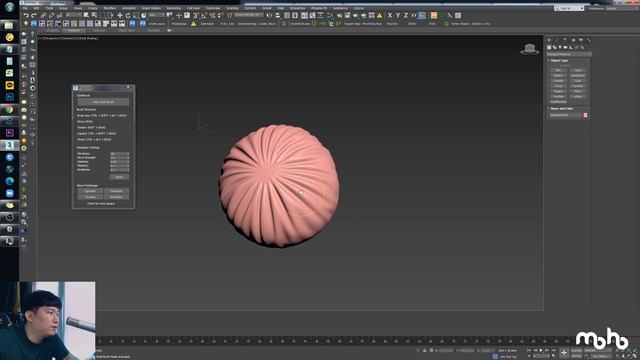Click the Mirror tool icon
Viewport: 640px width, 360px height.
[268, 16]
